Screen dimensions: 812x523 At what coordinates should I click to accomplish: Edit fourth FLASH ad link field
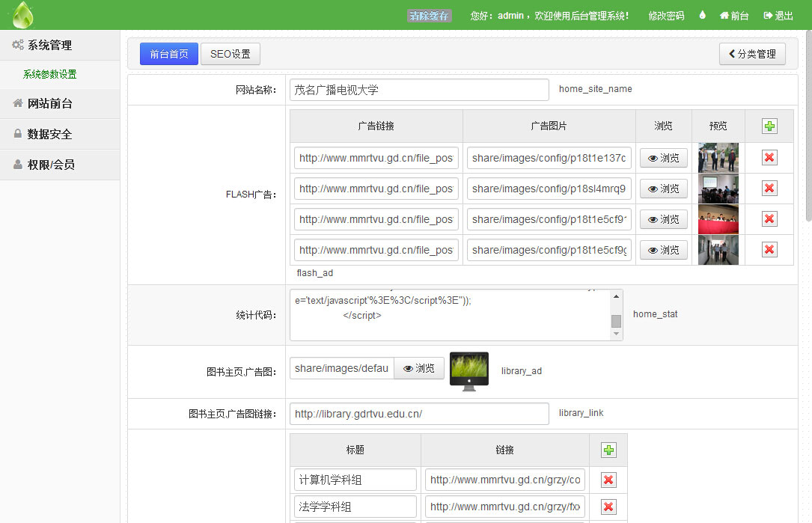coord(376,250)
